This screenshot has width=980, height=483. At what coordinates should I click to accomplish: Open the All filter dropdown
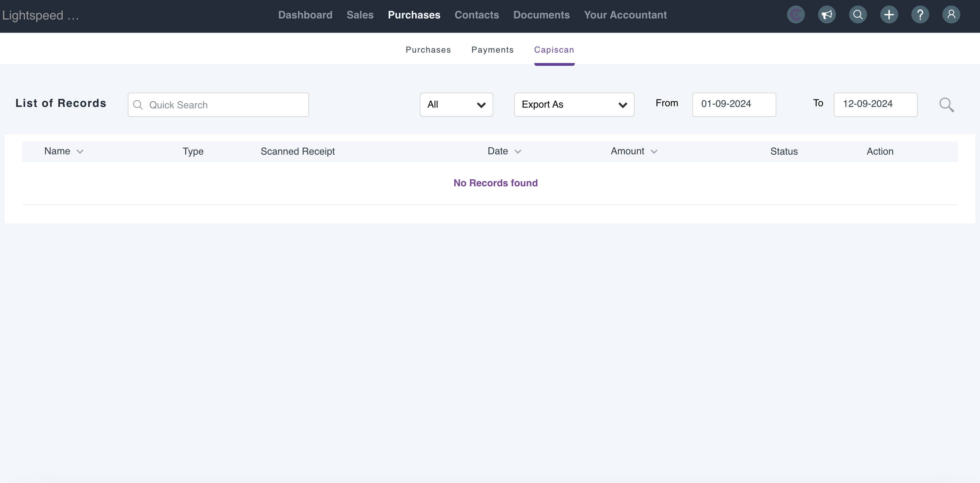(456, 105)
